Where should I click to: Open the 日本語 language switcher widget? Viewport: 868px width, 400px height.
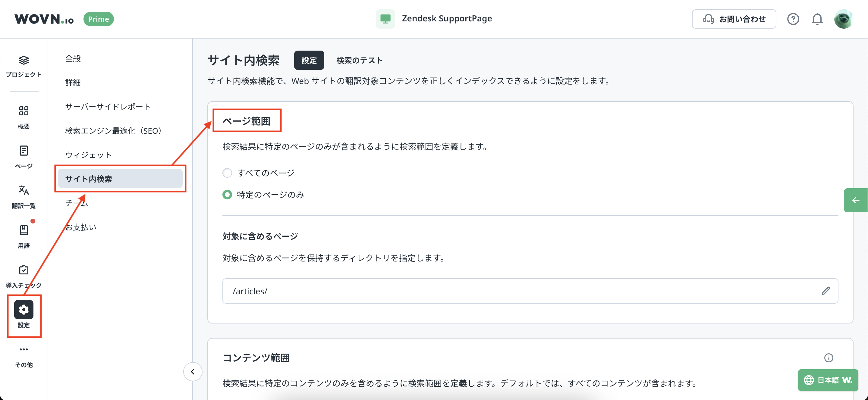pyautogui.click(x=828, y=380)
